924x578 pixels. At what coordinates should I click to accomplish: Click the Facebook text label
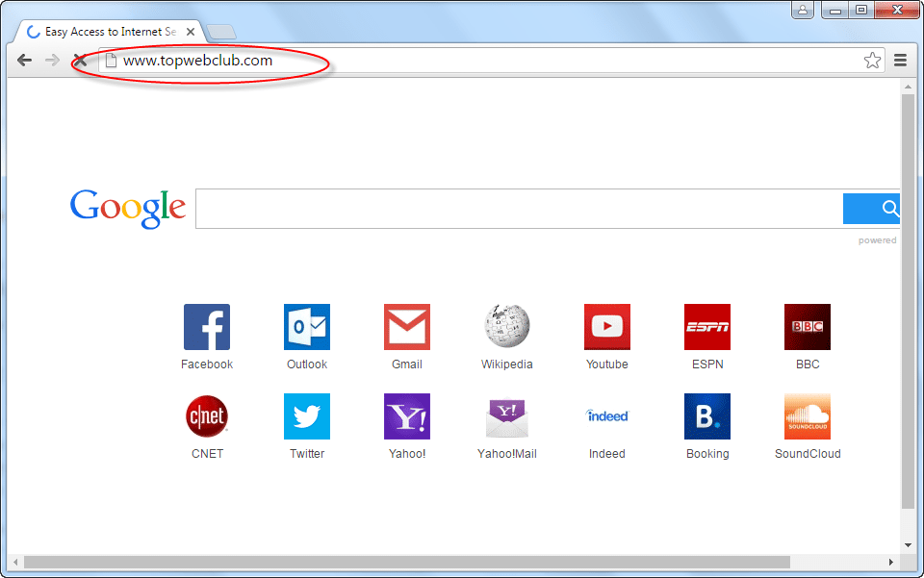207,364
